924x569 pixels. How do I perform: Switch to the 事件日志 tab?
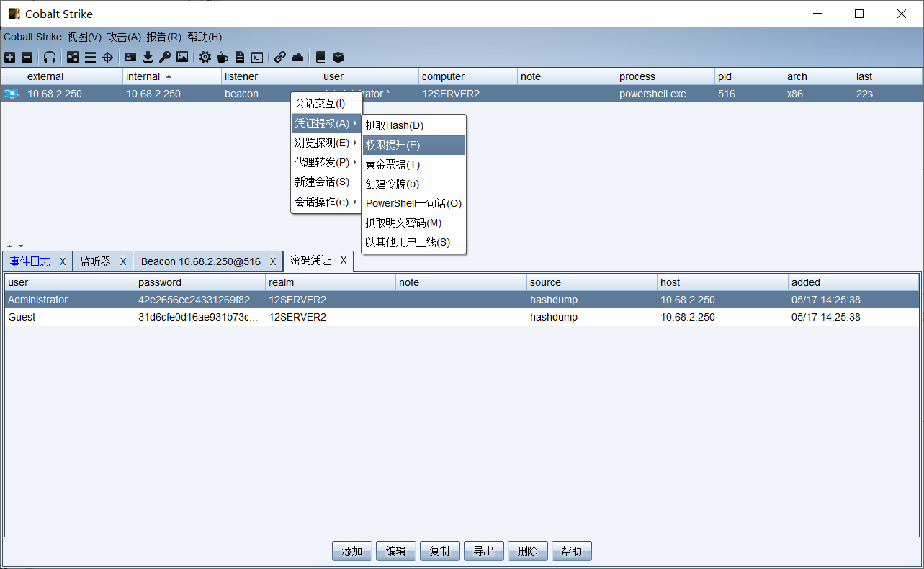tap(30, 261)
